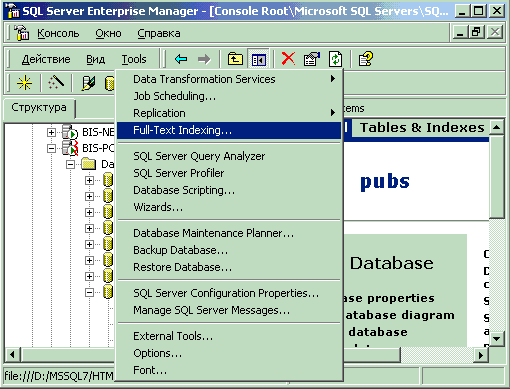The height and width of the screenshot is (389, 510).
Task: Collapse the last database node
Action: (89, 292)
